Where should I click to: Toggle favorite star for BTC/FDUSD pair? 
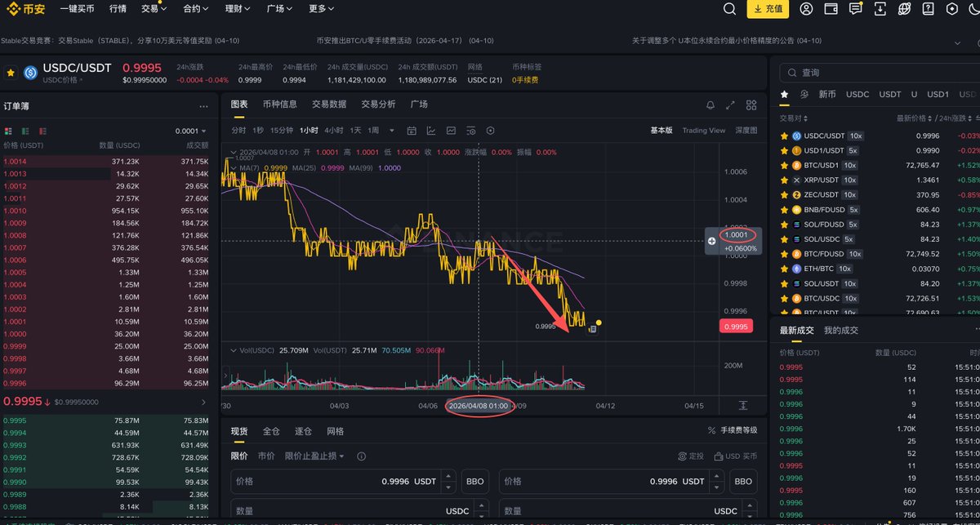(x=785, y=254)
